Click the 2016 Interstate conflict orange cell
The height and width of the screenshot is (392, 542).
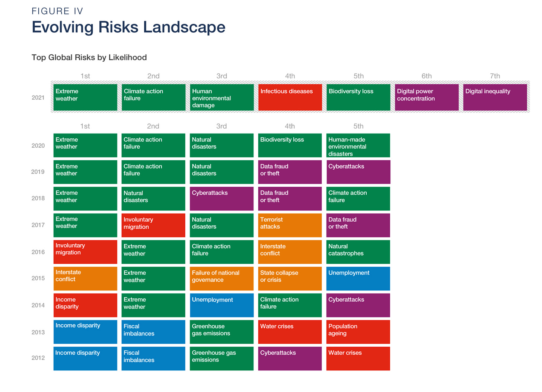290,252
